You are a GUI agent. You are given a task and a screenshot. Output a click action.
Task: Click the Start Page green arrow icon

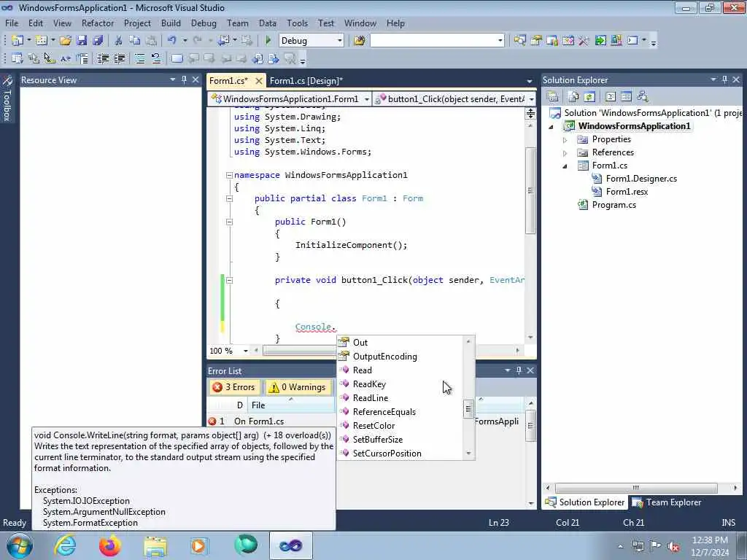click(600, 41)
